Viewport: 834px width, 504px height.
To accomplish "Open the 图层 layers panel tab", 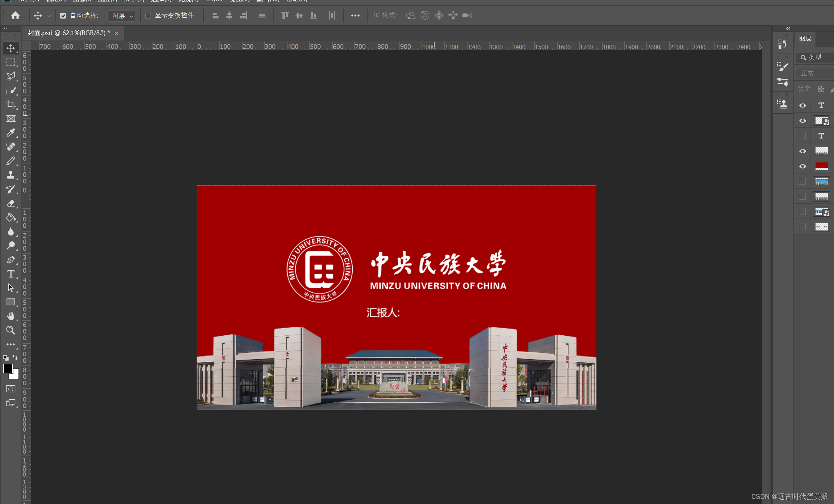I will pyautogui.click(x=805, y=39).
